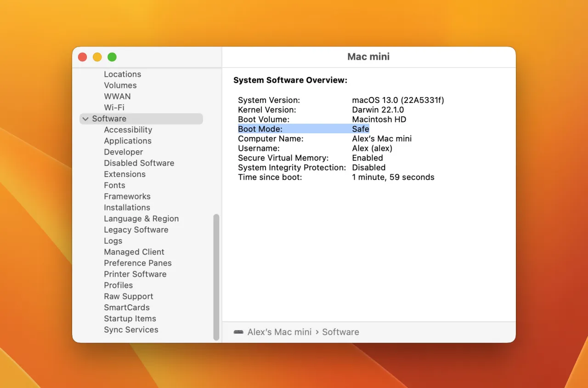Open the Disabled Software report
Viewport: 588px width, 388px height.
[139, 163]
